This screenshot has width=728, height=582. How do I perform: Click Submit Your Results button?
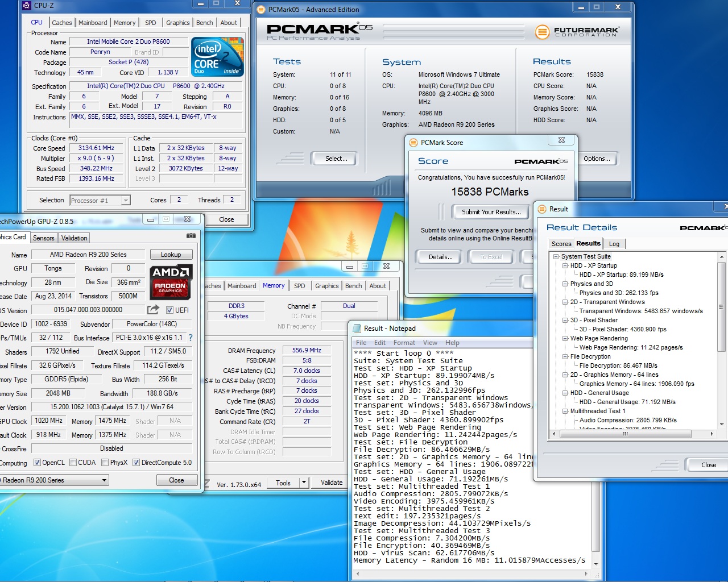[491, 212]
